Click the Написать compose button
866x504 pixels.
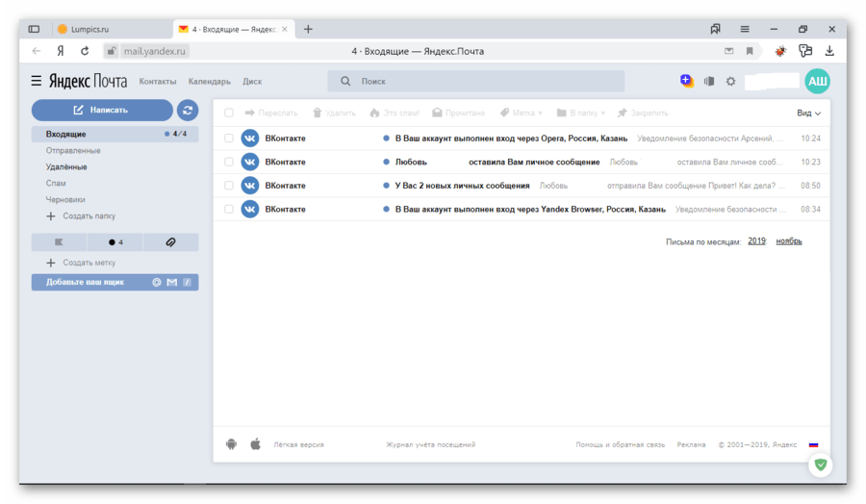coord(102,110)
